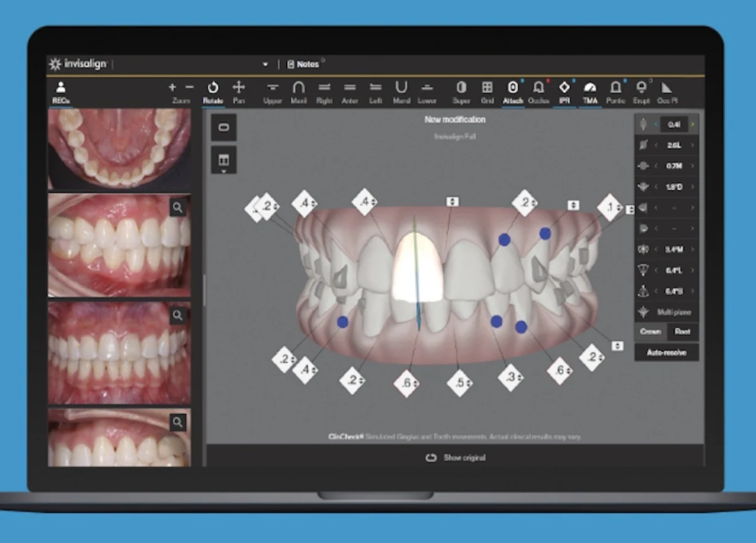The image size is (756, 543).
Task: Zoom in with the plus icon
Action: [172, 87]
